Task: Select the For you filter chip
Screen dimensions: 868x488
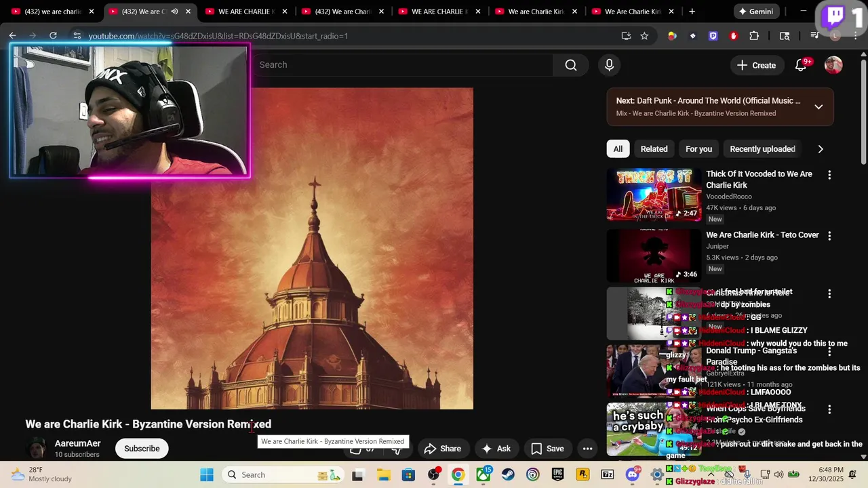Action: click(698, 149)
